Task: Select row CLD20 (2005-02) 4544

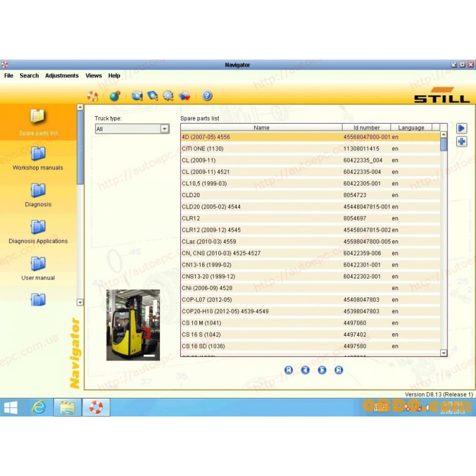Action: click(310, 206)
